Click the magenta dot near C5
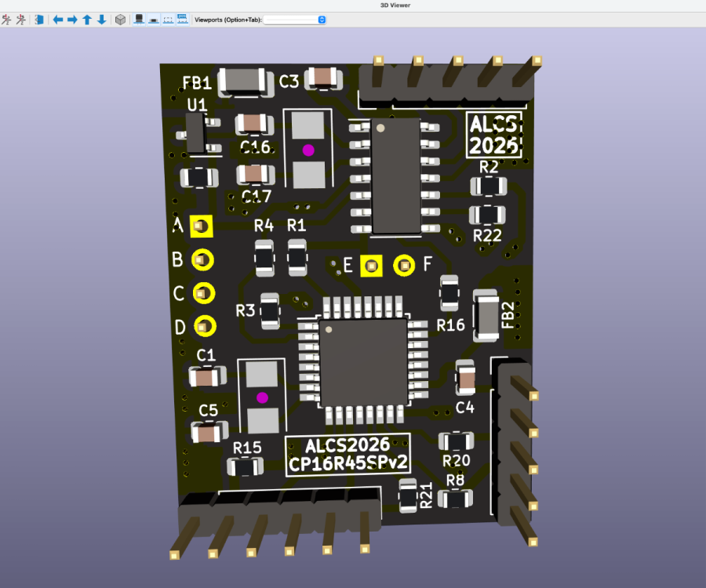 click(263, 397)
